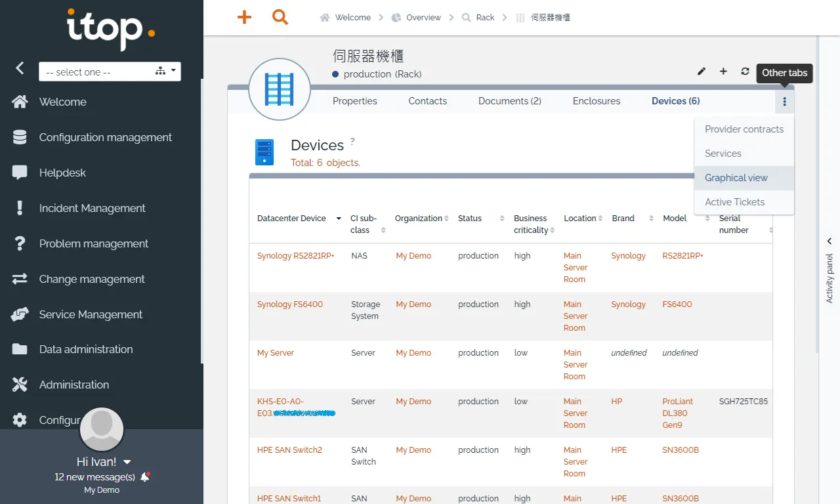This screenshot has width=840, height=504.
Task: Click the rack class icon circle
Action: 280,89
